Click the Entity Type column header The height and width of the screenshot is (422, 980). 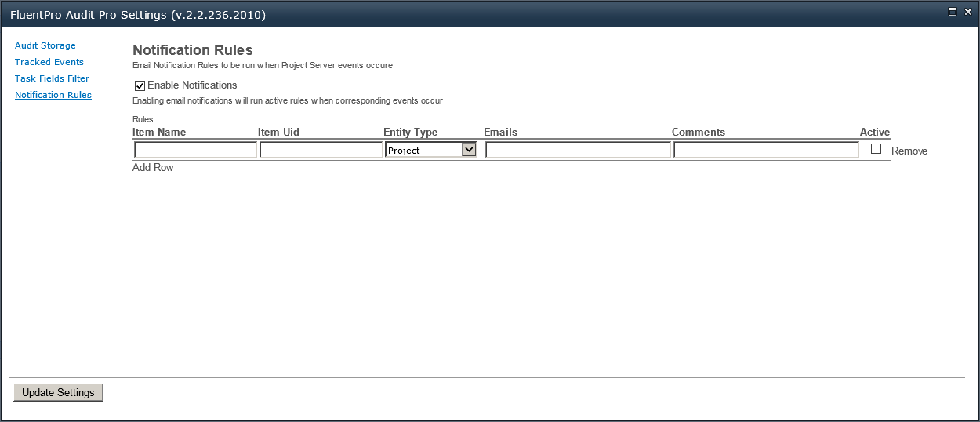(410, 132)
